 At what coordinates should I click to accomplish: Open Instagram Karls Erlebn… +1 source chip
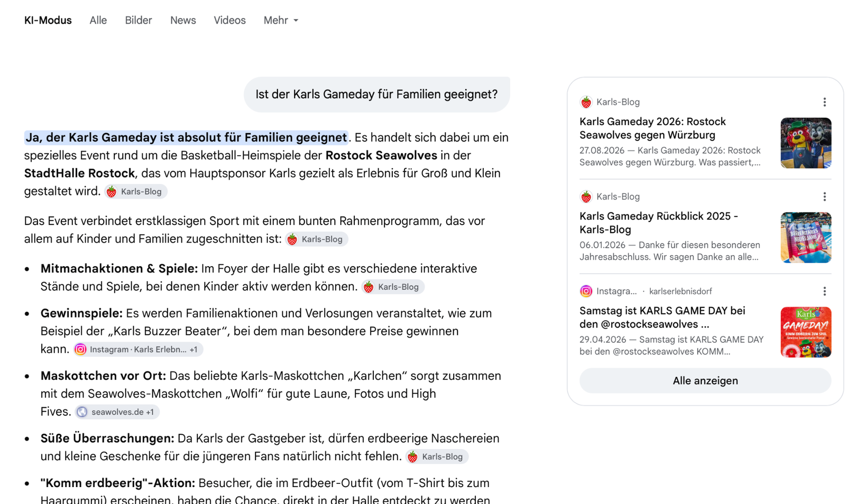pyautogui.click(x=138, y=350)
